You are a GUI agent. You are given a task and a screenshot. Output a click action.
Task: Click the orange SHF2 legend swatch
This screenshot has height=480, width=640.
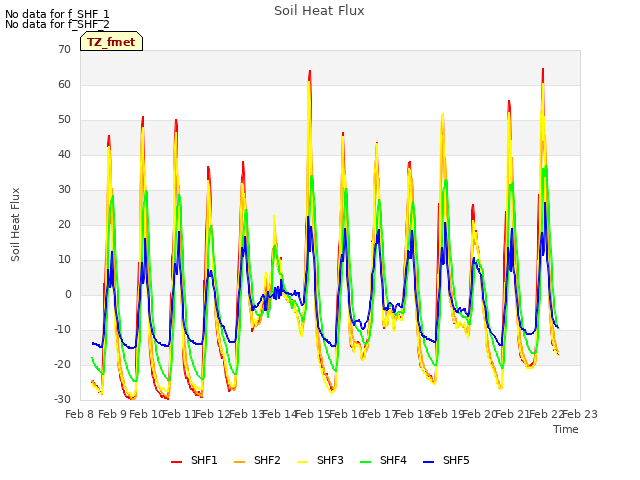[x=239, y=462]
